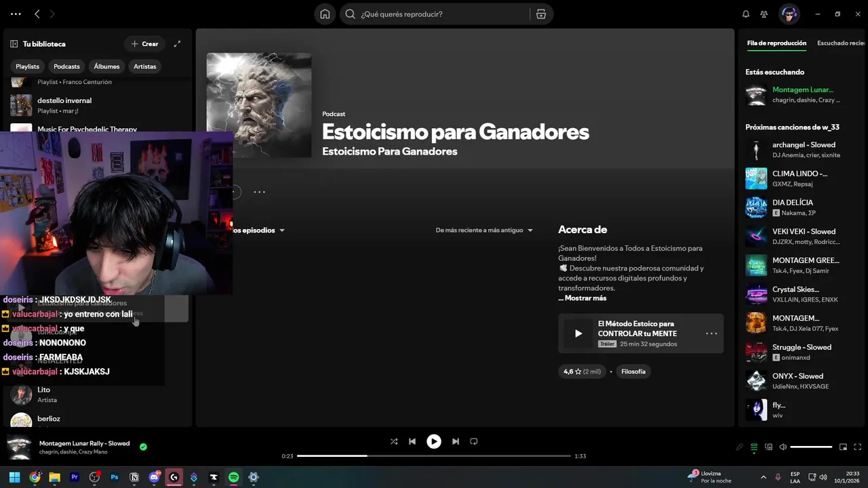Open now playing album art in player bar
Image resolution: width=868 pixels, height=488 pixels.
19,447
